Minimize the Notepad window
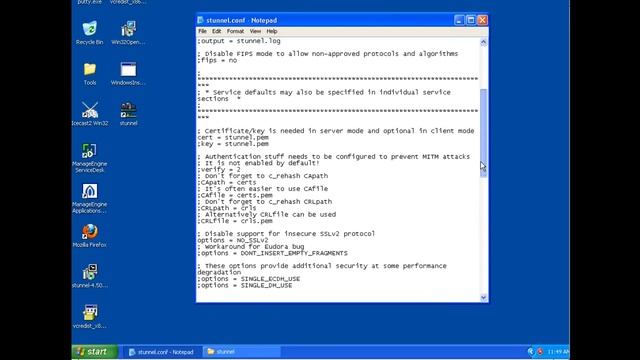This screenshot has width=640, height=360. pos(459,20)
